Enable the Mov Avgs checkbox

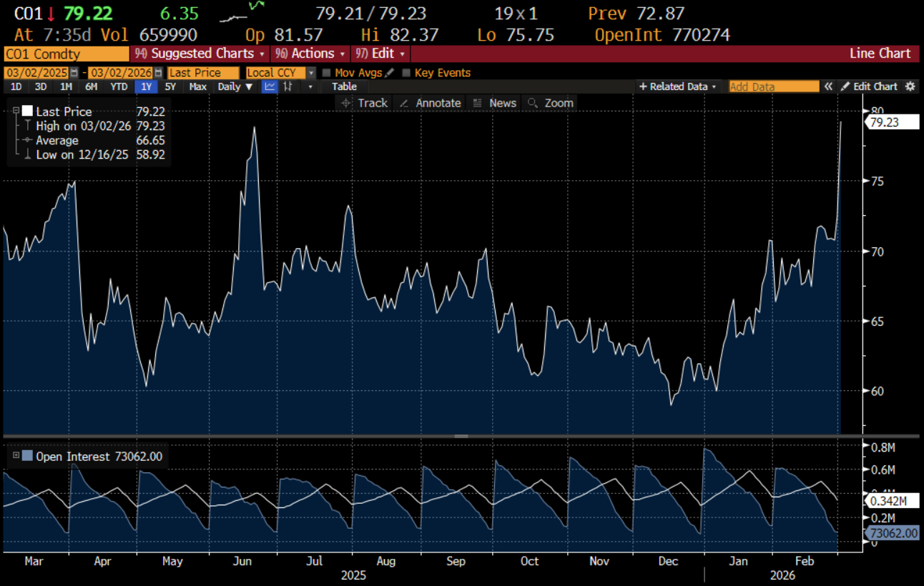(x=327, y=73)
